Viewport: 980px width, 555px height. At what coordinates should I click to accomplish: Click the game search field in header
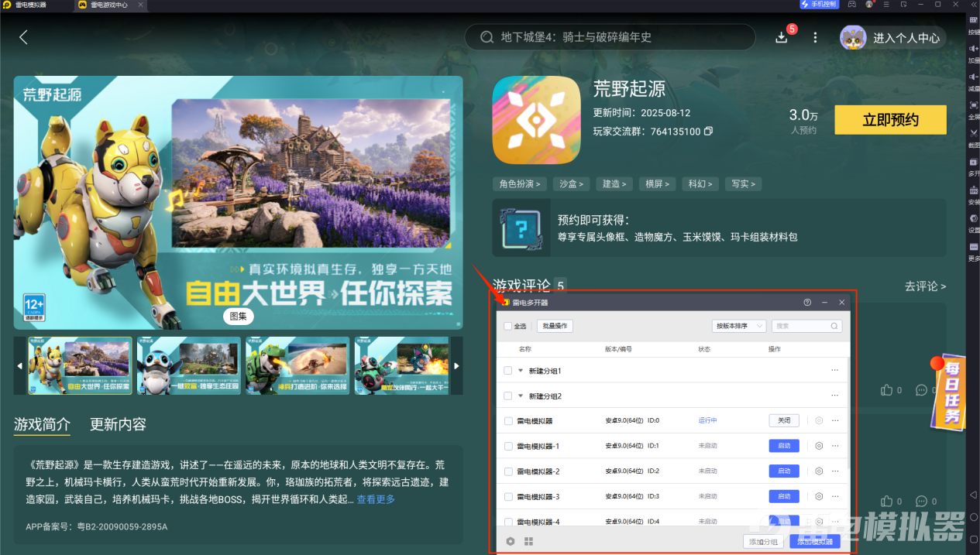(x=610, y=37)
